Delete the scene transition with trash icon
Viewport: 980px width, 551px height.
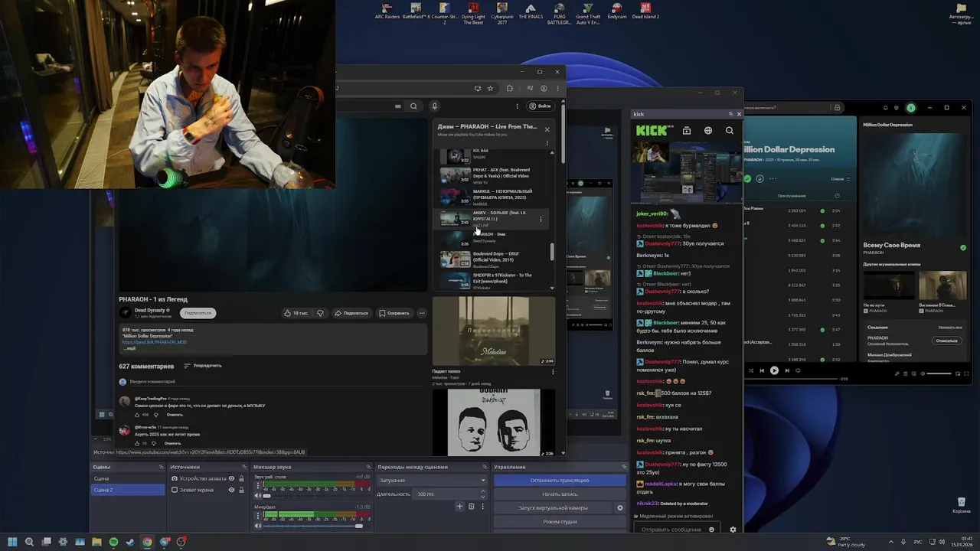[471, 506]
